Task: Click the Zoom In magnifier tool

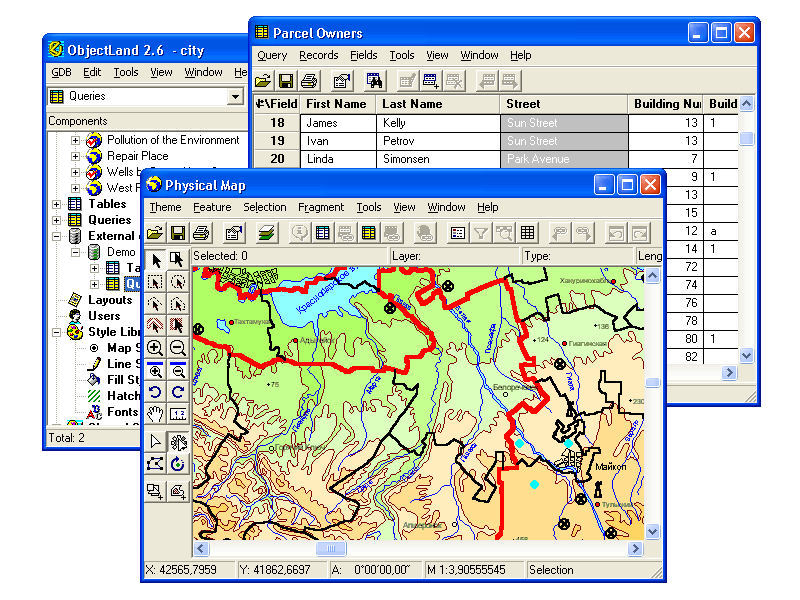Action: (155, 347)
